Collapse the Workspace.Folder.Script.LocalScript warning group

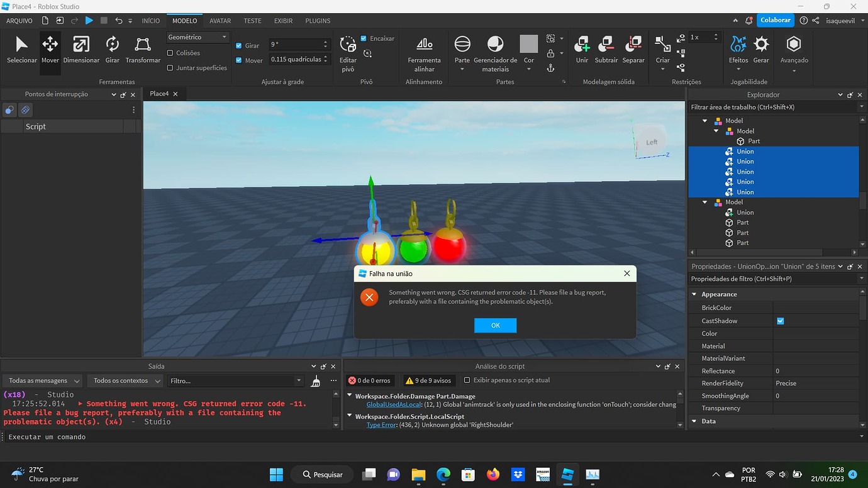(x=350, y=416)
